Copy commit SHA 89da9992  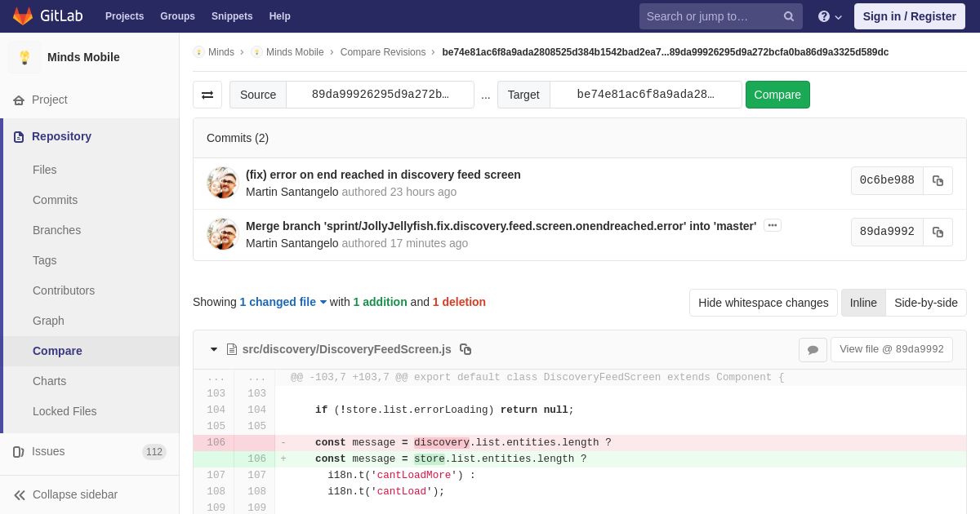tap(938, 233)
